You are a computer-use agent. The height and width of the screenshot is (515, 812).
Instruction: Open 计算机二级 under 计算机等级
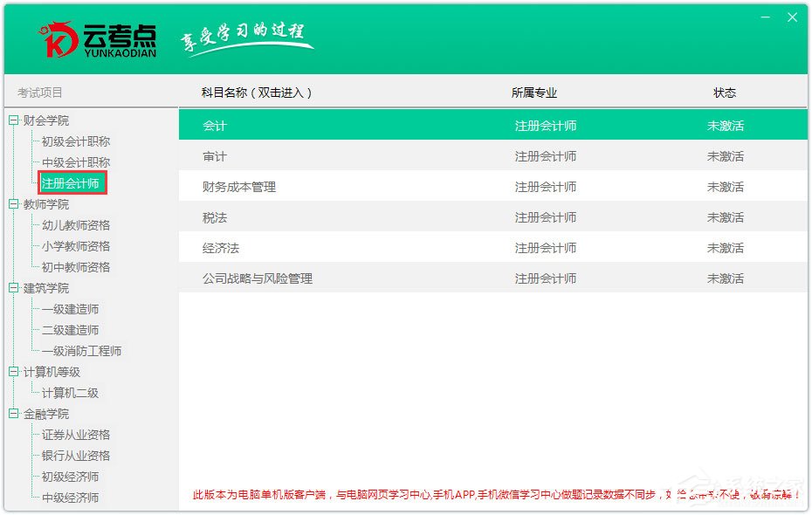tap(72, 392)
